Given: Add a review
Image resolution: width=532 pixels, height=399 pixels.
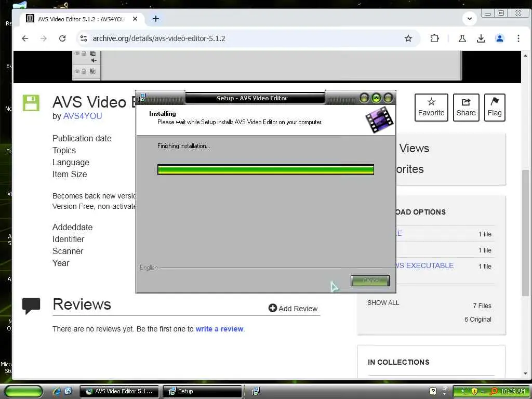Looking at the screenshot, I should (293, 309).
